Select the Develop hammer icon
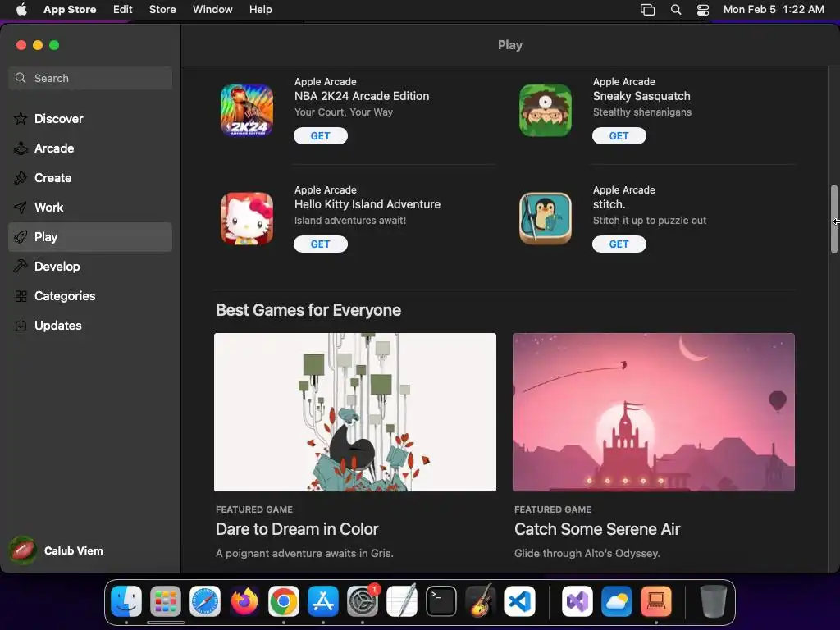This screenshot has height=630, width=840. pyautogui.click(x=21, y=267)
